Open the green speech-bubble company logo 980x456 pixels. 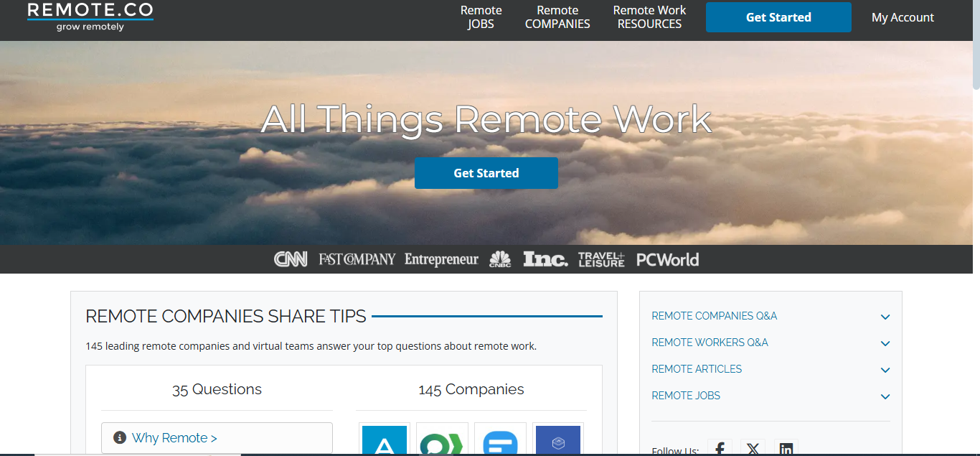pos(442,439)
